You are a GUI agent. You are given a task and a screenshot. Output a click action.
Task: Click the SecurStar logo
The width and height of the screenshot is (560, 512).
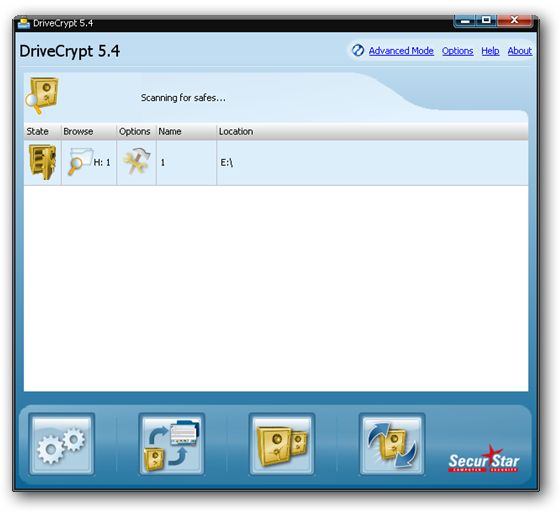click(484, 459)
